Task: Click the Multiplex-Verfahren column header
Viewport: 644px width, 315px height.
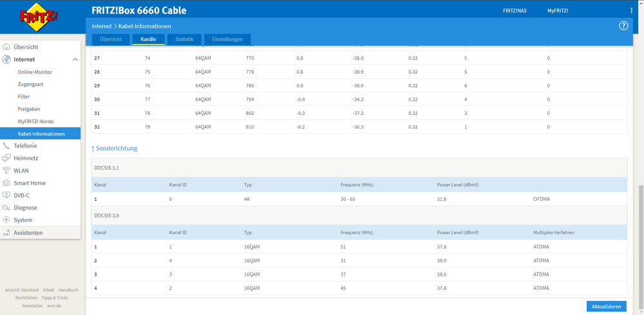Action: click(554, 232)
